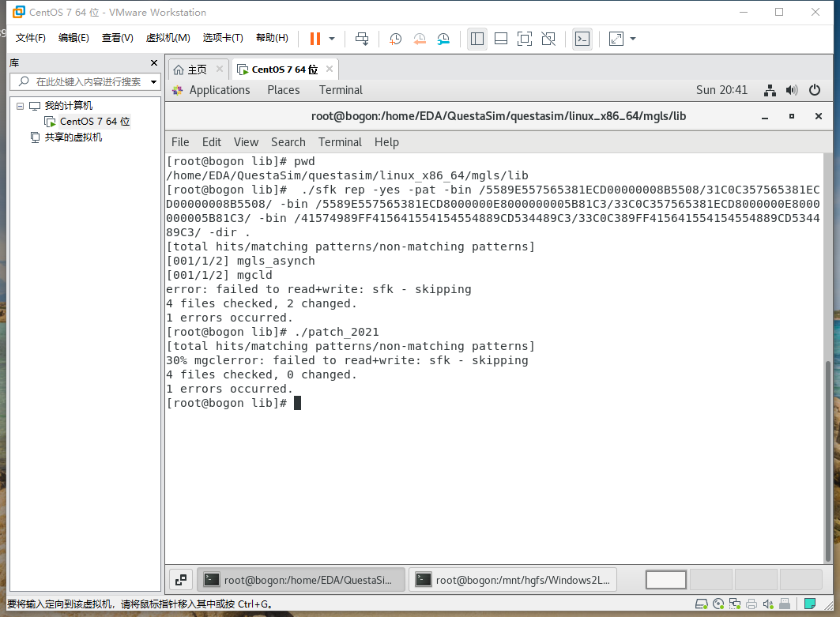Enter full screen mode
The image size is (840, 617).
[x=525, y=39]
